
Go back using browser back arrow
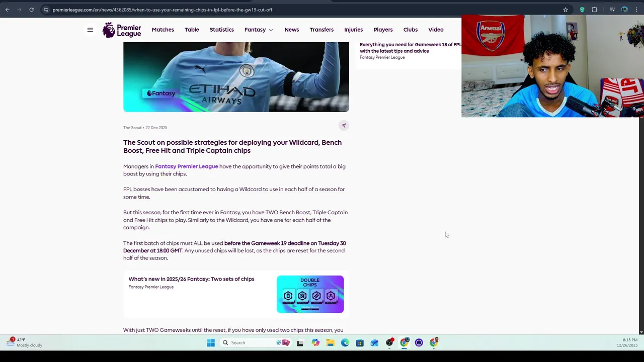pyautogui.click(x=7, y=10)
